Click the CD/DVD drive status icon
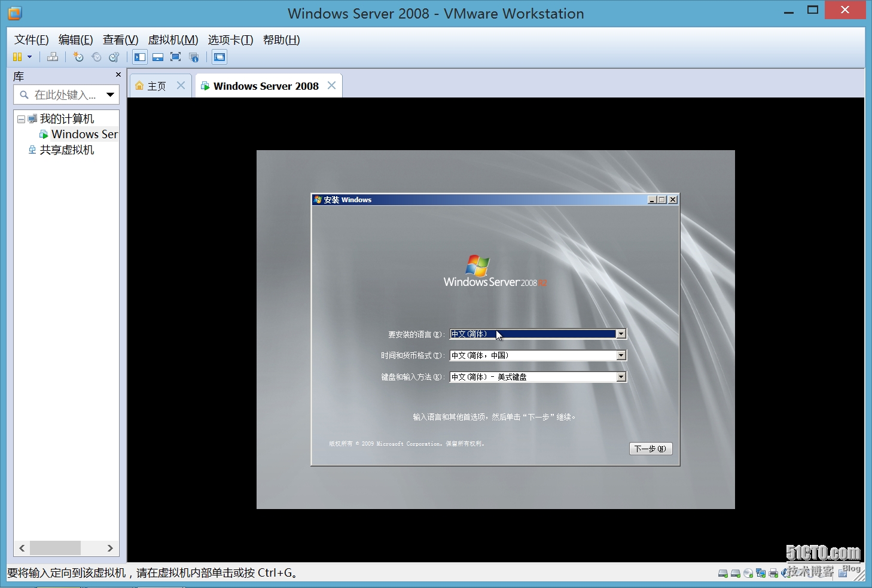Screen dimensions: 872x588 tap(748, 573)
